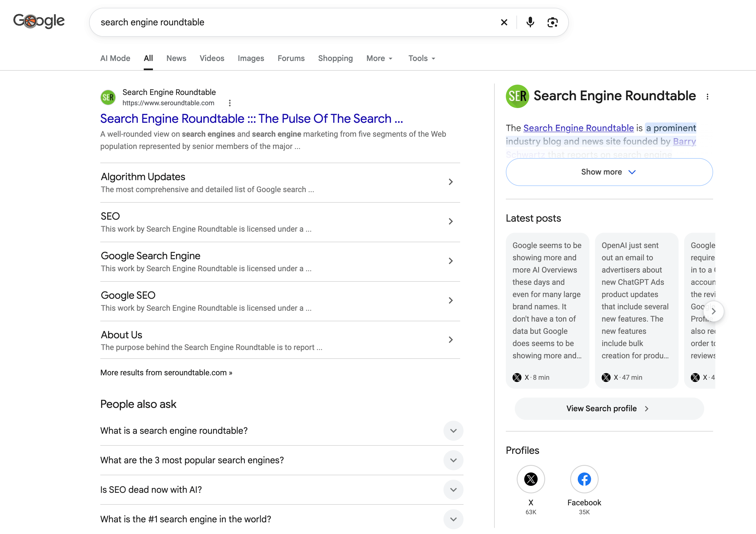Click the Facebook '35K' follower count
Image resolution: width=756 pixels, height=534 pixels.
click(584, 512)
